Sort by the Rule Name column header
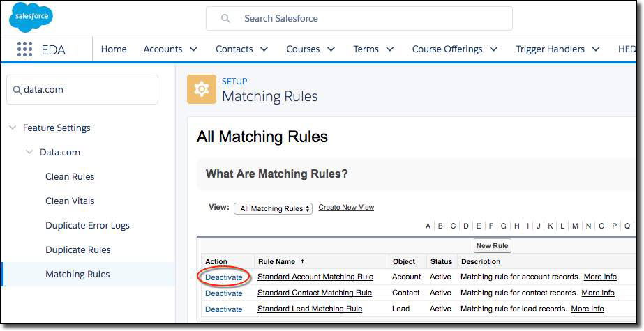The image size is (644, 331). point(276,262)
